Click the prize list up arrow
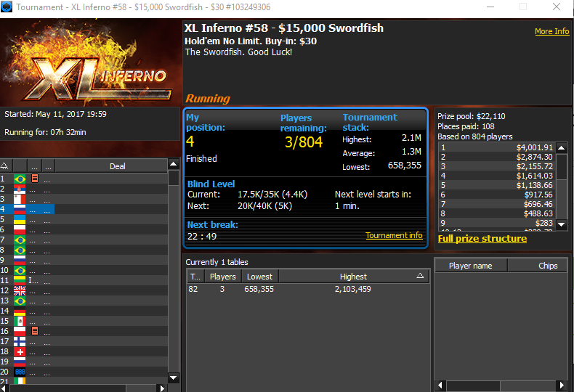Screen dimensions: 574x392 tap(562, 148)
